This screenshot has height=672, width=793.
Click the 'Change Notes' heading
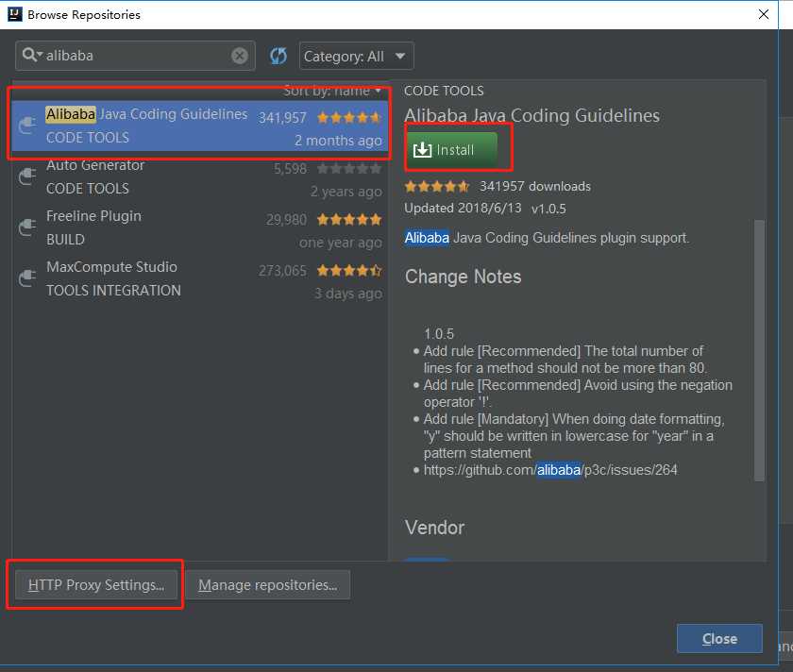(463, 277)
